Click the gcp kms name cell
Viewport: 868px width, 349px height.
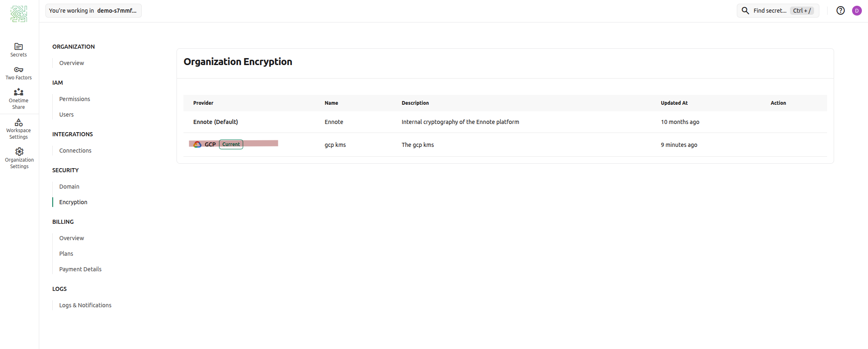pyautogui.click(x=335, y=145)
